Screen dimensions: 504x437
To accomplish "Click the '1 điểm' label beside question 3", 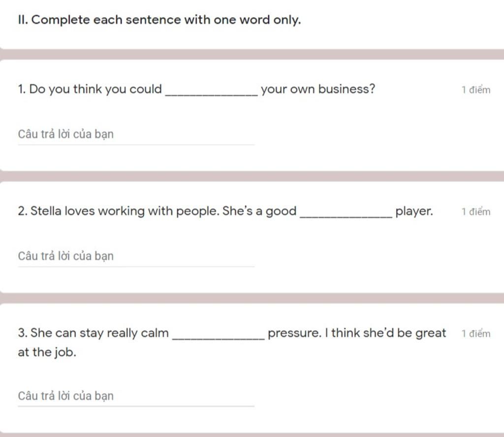I will click(476, 334).
